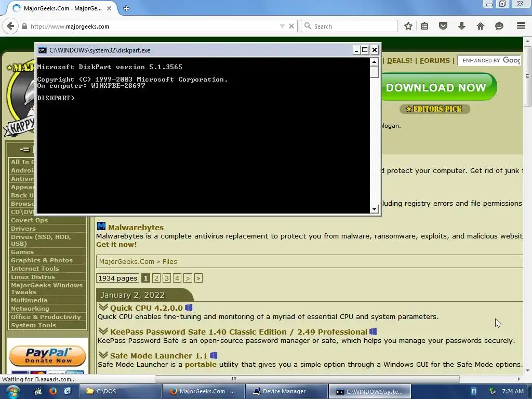532x399 pixels.
Task: Open the Files breadcrumb link
Action: point(170,262)
